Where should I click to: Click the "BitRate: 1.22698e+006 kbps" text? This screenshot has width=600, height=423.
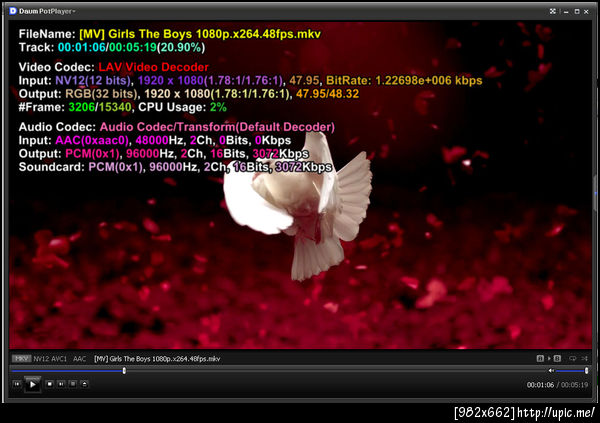404,81
